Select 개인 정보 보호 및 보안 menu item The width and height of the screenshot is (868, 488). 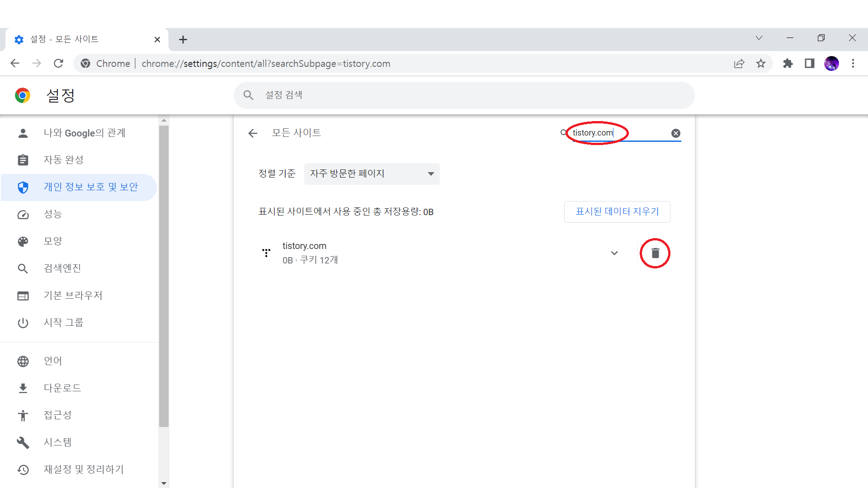tap(79, 187)
